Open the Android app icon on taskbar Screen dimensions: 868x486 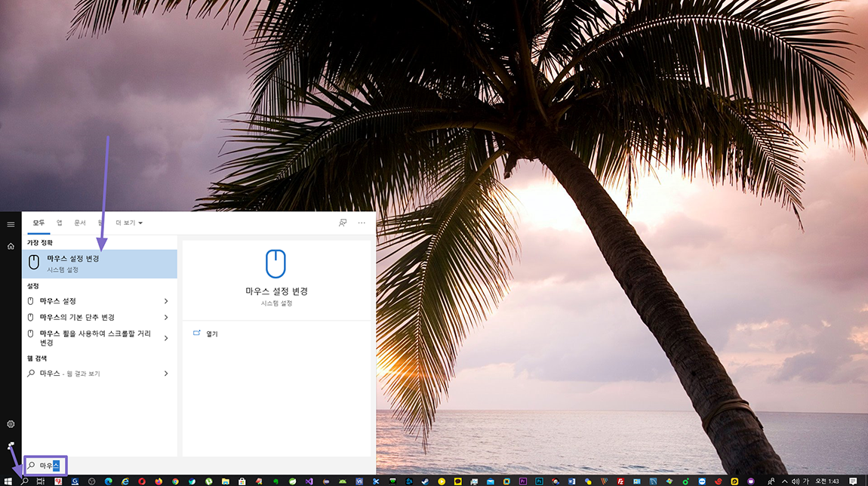pyautogui.click(x=343, y=481)
